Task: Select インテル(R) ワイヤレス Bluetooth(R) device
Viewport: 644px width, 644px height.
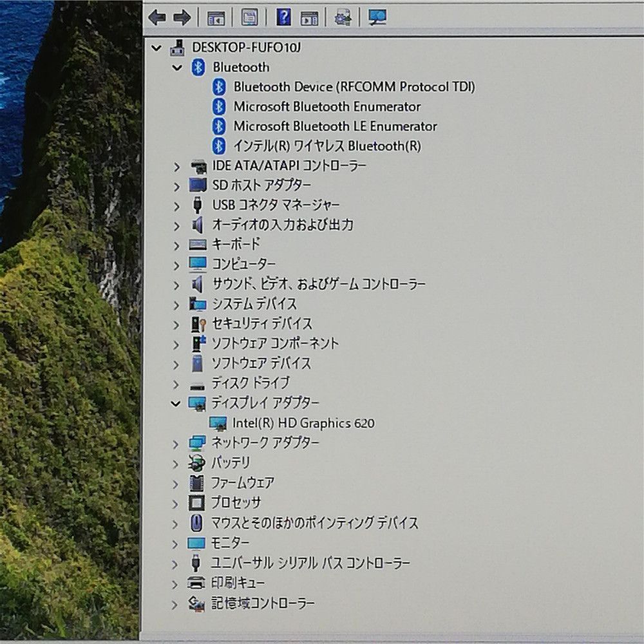Action: (x=327, y=146)
